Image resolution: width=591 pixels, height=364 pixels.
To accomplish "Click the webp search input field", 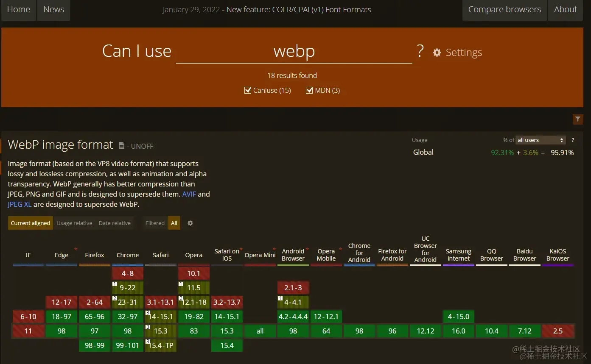I will (x=294, y=51).
